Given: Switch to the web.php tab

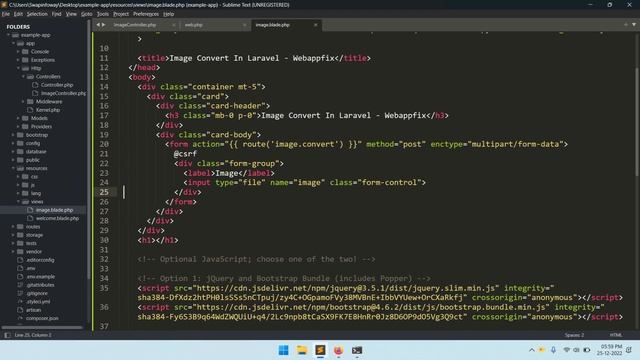Looking at the screenshot, I should [x=193, y=25].
